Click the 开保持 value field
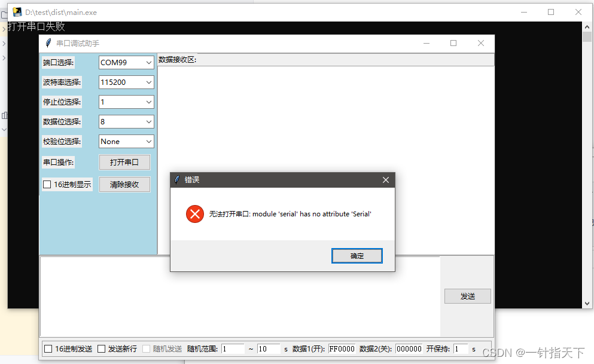This screenshot has height=364, width=594. tap(461, 348)
